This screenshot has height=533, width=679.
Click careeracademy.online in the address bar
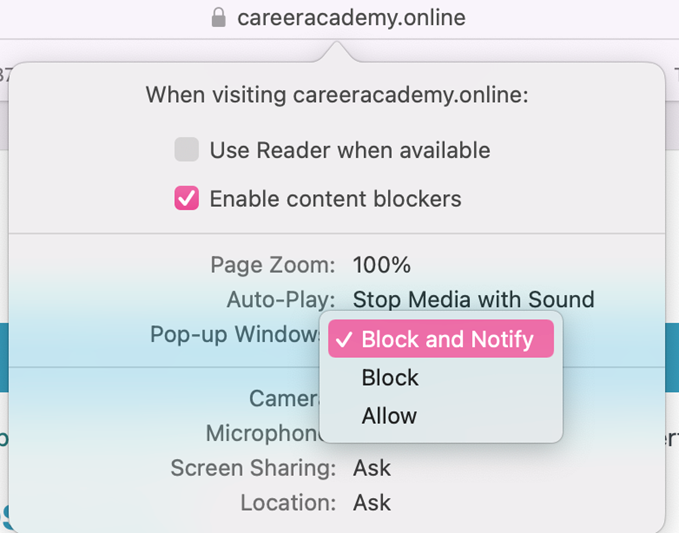point(351,18)
